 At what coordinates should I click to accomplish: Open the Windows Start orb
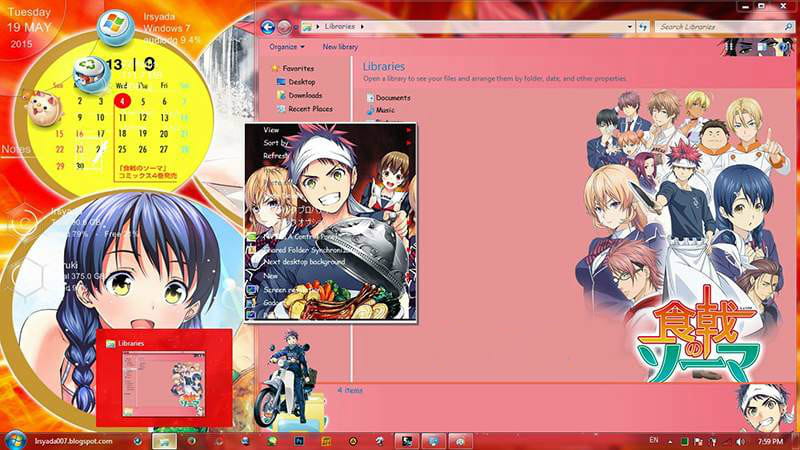pos(15,440)
